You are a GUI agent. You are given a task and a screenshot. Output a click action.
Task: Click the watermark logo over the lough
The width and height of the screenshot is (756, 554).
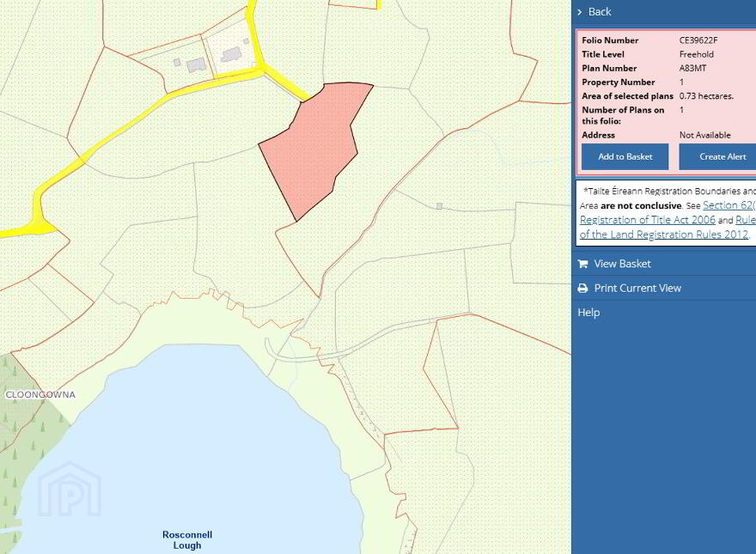coord(70,490)
